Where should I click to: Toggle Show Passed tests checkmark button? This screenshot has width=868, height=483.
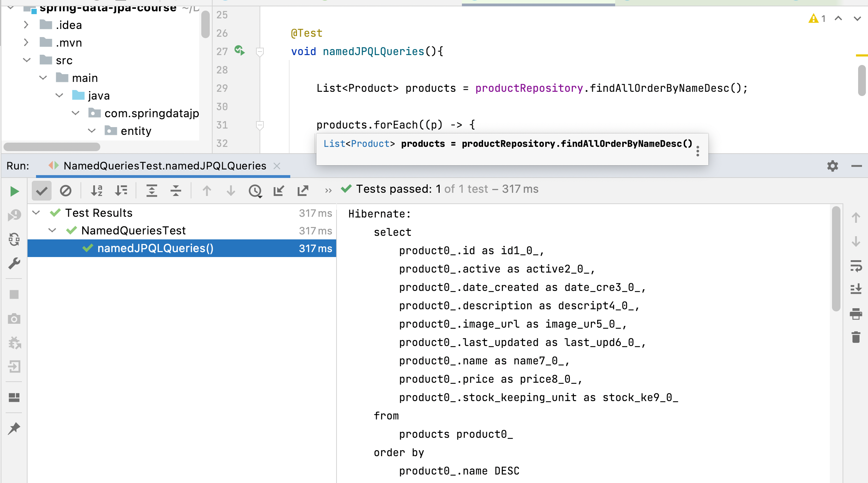coord(42,191)
